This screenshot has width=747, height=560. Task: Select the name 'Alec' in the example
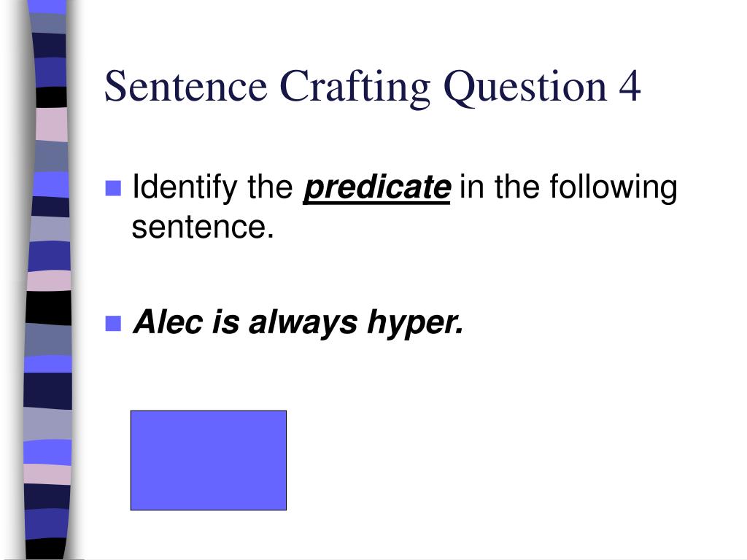[169, 322]
